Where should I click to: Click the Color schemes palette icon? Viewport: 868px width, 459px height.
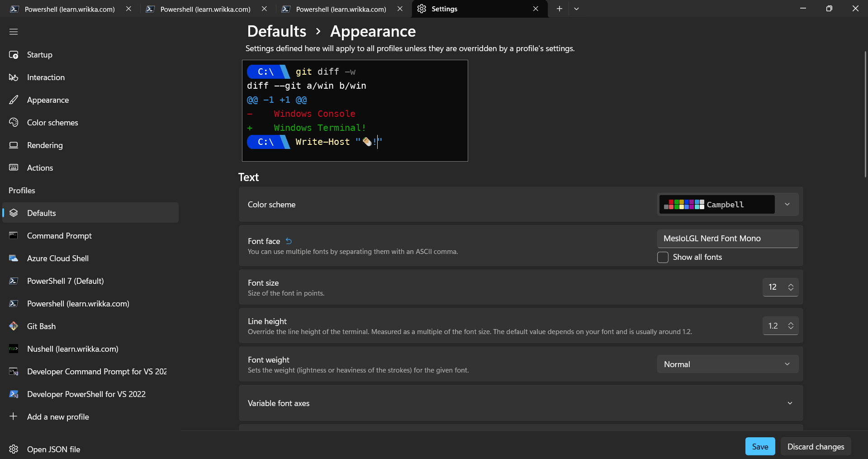tap(14, 123)
